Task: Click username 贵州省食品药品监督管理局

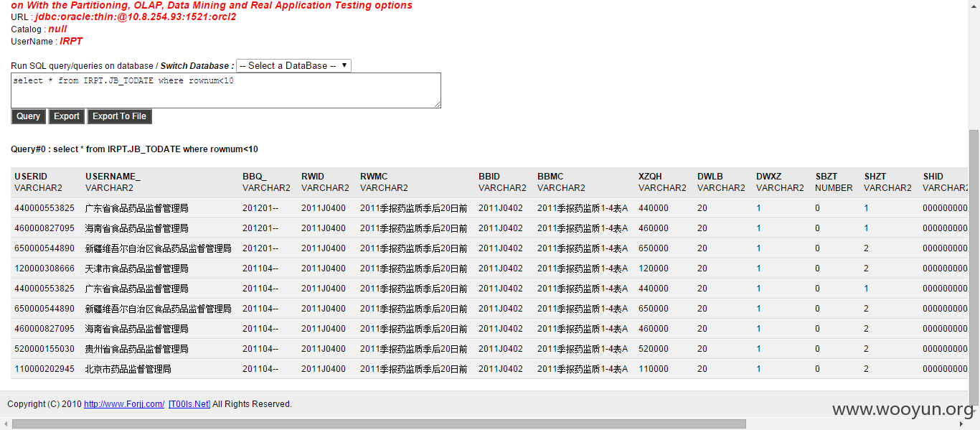Action: (137, 349)
